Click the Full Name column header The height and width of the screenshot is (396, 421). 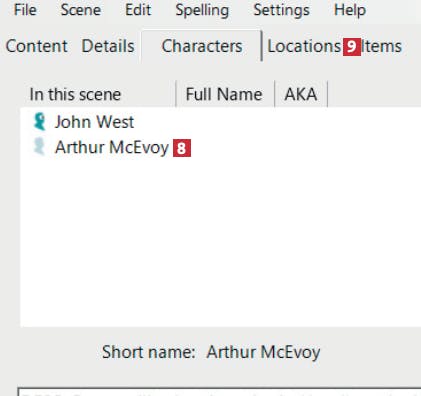click(225, 94)
